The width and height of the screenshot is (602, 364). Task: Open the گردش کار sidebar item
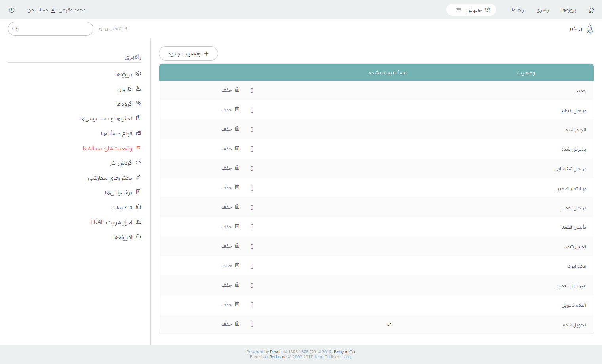tap(121, 163)
